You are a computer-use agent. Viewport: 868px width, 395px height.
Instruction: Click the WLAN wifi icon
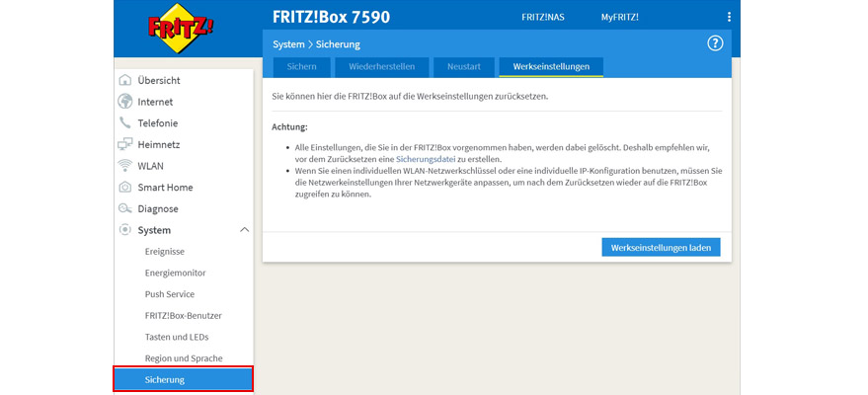click(x=125, y=166)
